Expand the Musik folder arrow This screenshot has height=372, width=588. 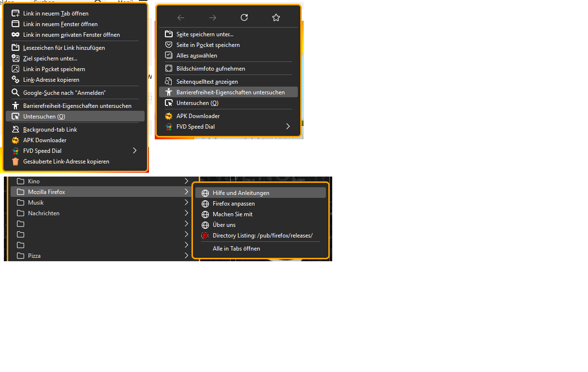(x=187, y=203)
